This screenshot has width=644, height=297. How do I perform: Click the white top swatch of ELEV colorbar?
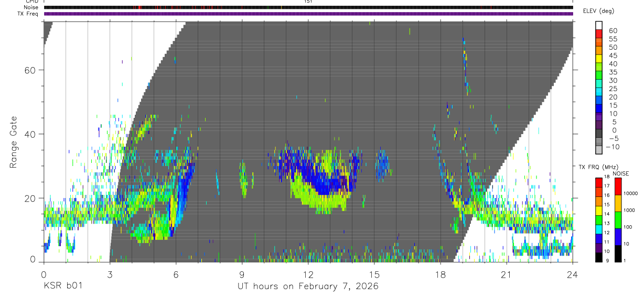599,25
